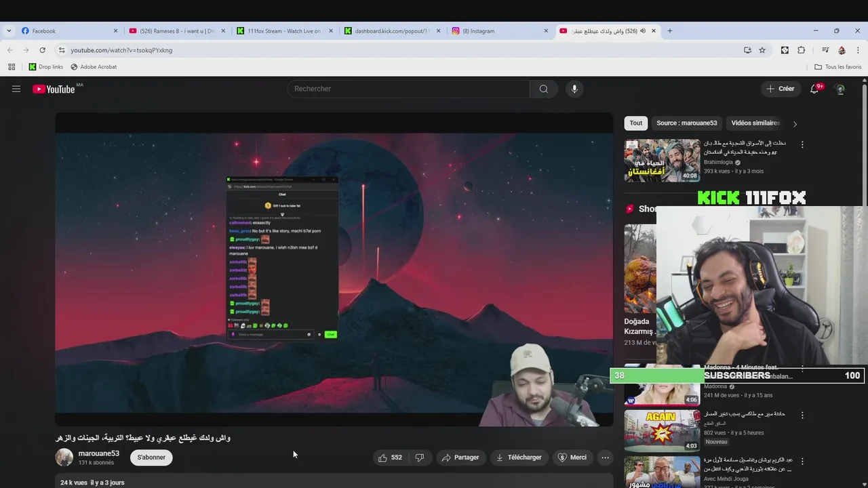
Task: Click the Merci button
Action: click(x=572, y=457)
